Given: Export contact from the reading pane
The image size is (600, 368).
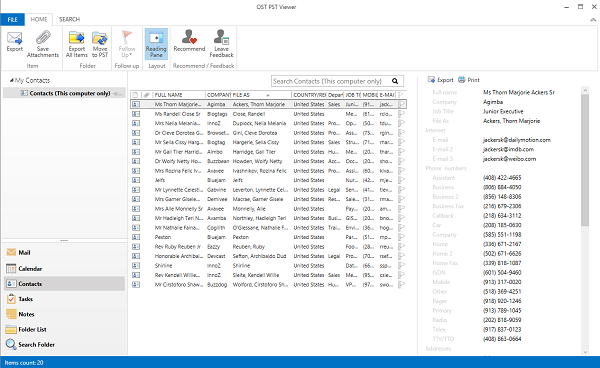Looking at the screenshot, I should tap(440, 80).
